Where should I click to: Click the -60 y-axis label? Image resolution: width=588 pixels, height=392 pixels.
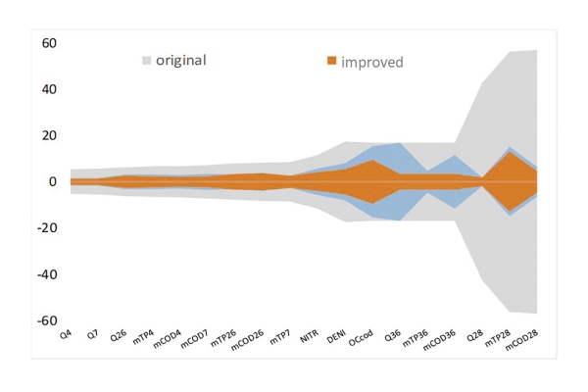46,320
